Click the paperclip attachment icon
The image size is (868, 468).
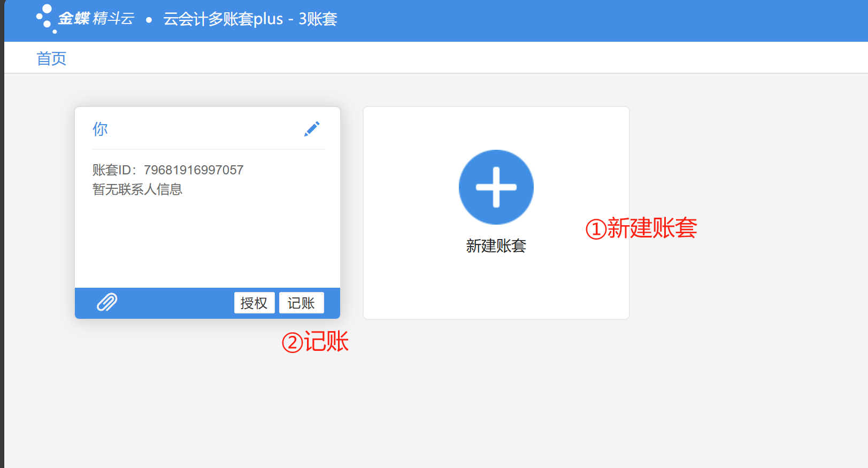107,302
